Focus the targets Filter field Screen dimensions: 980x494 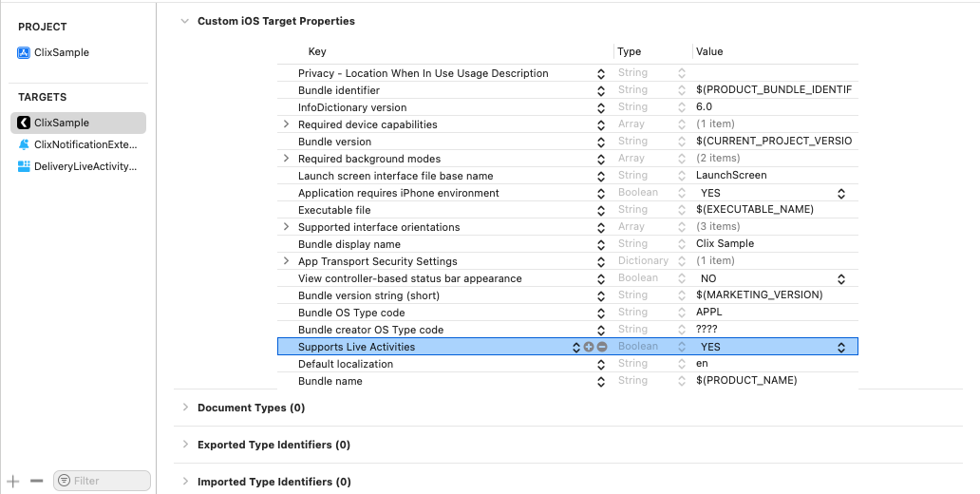pos(102,481)
